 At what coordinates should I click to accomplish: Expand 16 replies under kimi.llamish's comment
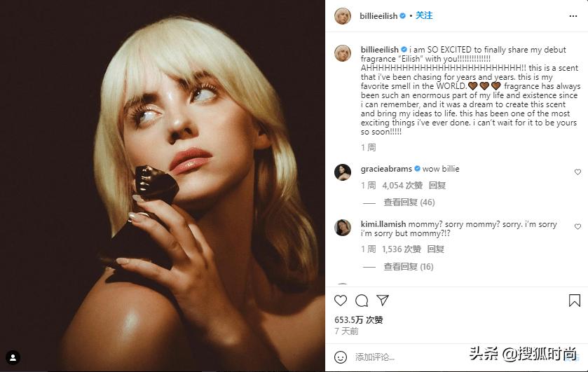click(409, 267)
